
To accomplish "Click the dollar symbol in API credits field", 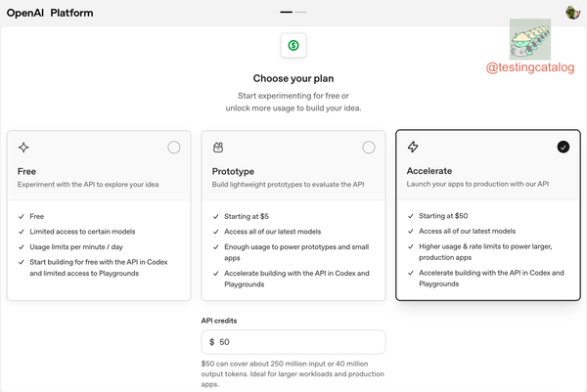I will pyautogui.click(x=212, y=342).
